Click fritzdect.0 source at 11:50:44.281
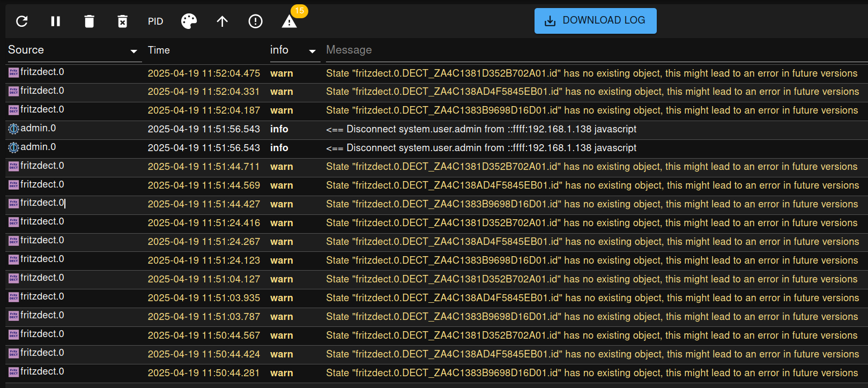Viewport: 868px width, 388px height. 42,371
